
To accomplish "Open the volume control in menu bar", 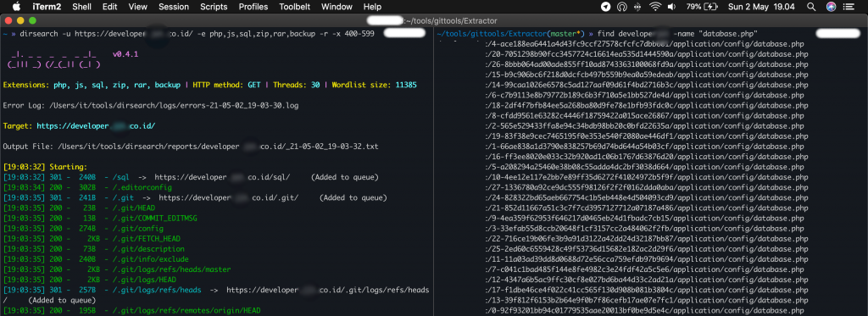I will tap(671, 7).
